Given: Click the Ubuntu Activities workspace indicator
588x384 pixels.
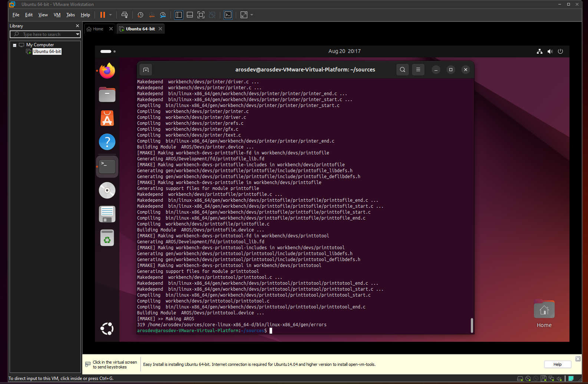Looking at the screenshot, I should (108, 51).
